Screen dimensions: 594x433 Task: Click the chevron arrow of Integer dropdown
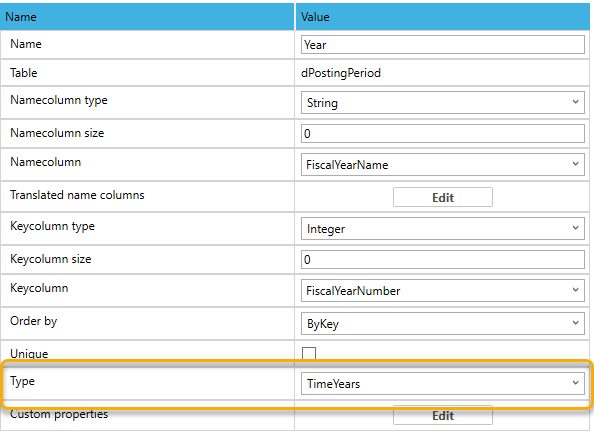pos(575,228)
